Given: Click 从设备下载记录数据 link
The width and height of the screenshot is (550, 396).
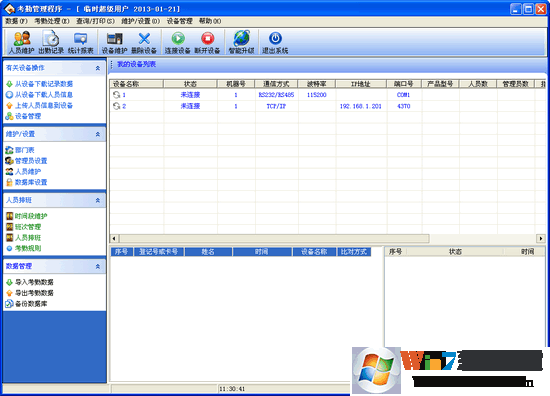Looking at the screenshot, I should coord(44,84).
